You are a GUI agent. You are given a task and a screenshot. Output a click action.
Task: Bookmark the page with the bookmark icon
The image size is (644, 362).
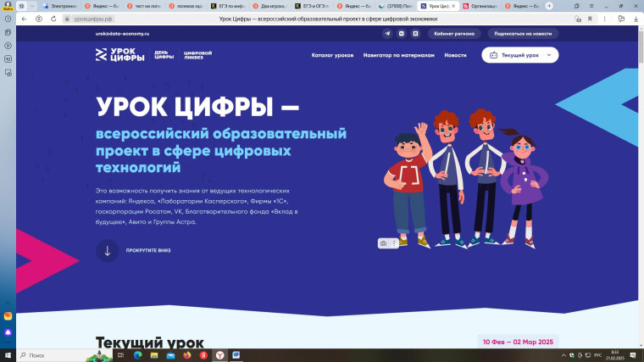(x=590, y=19)
